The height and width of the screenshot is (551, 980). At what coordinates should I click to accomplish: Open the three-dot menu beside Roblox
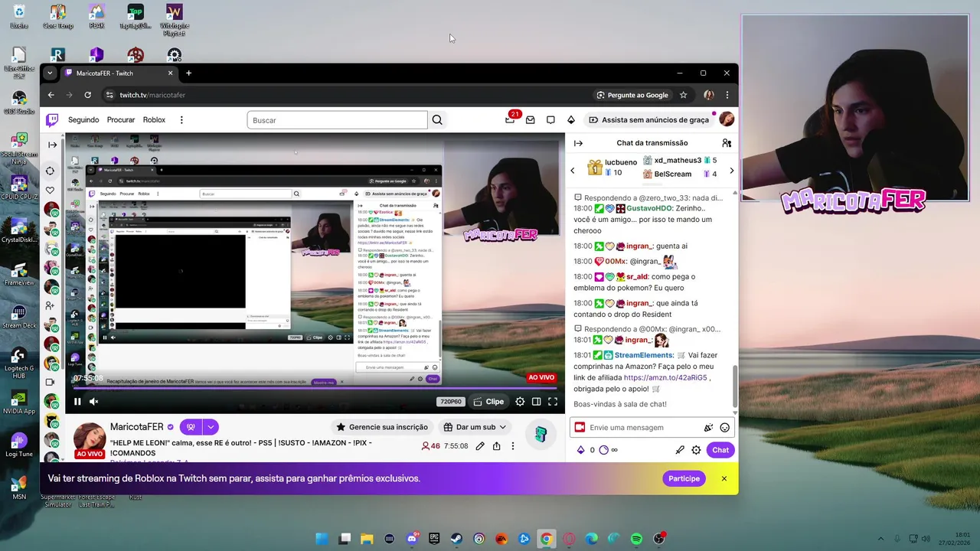click(181, 120)
